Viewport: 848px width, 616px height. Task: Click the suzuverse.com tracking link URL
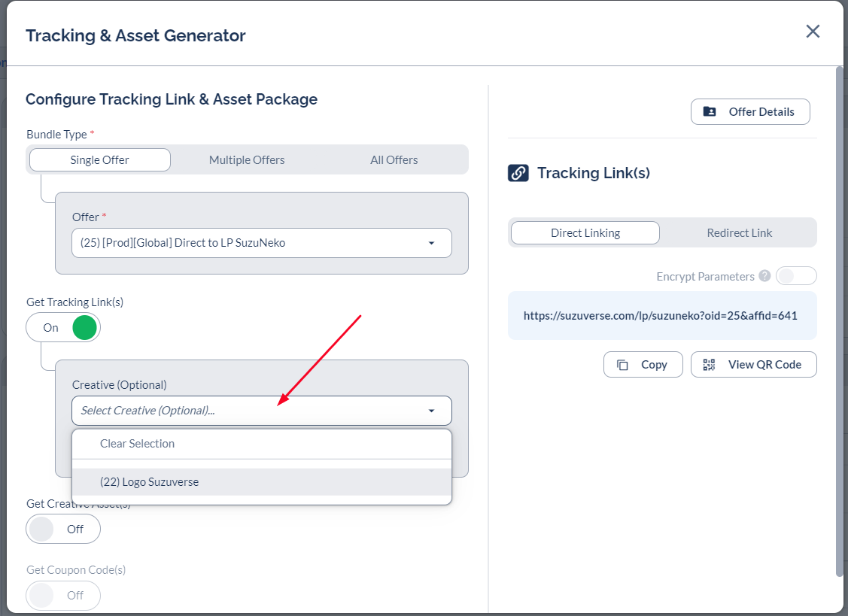660,316
